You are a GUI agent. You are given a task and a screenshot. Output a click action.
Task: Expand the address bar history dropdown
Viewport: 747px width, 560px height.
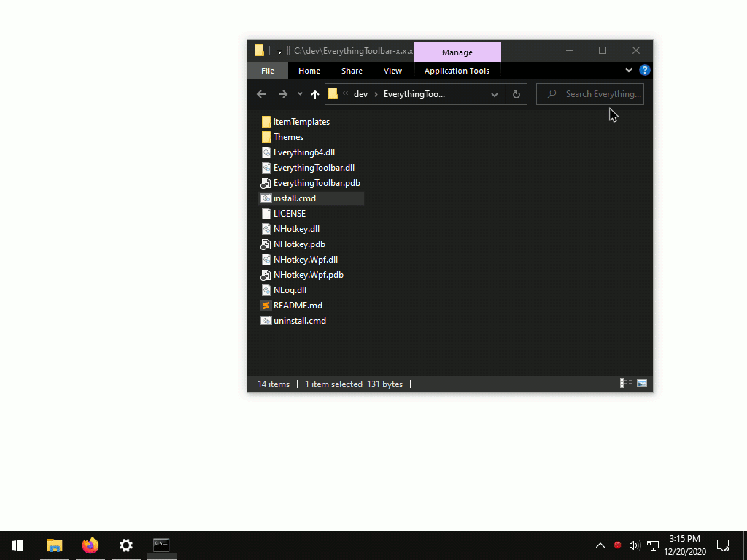tap(495, 94)
